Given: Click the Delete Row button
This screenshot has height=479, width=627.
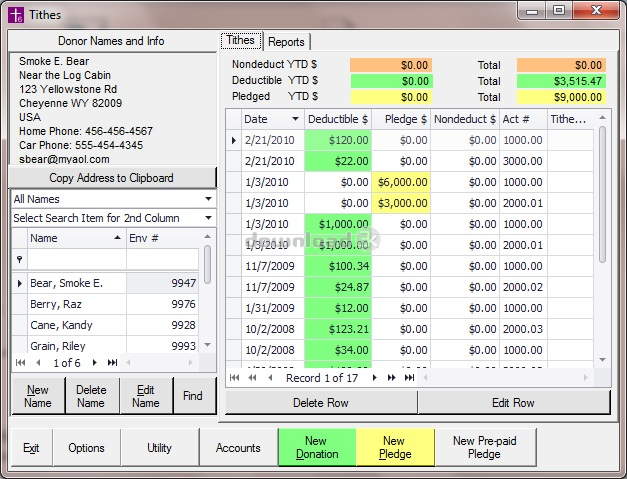Looking at the screenshot, I should click(321, 403).
